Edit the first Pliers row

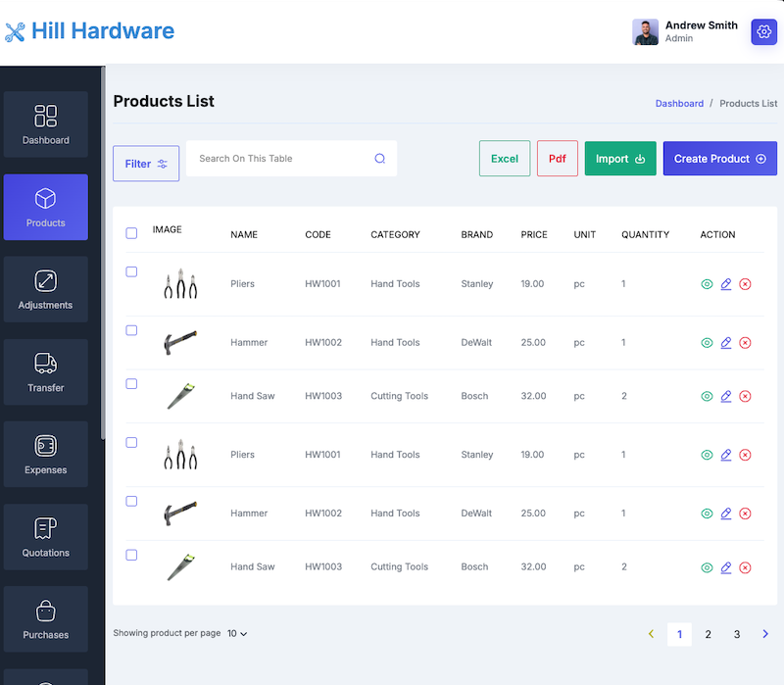click(726, 284)
